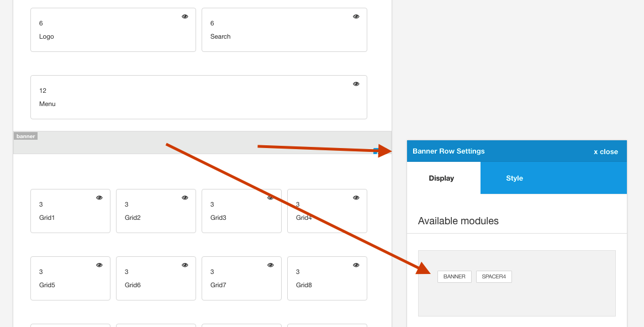Select the Grid3 module card
Viewport: 644px width, 327px height.
(x=241, y=211)
